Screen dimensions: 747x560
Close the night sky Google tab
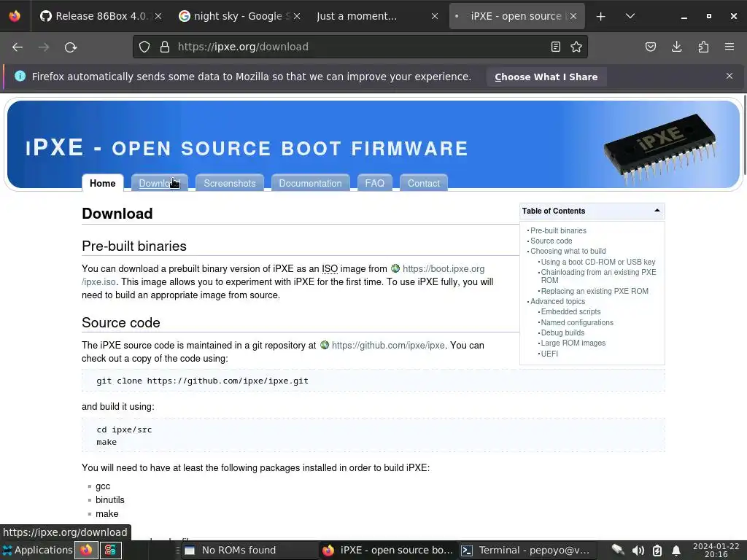pos(297,16)
